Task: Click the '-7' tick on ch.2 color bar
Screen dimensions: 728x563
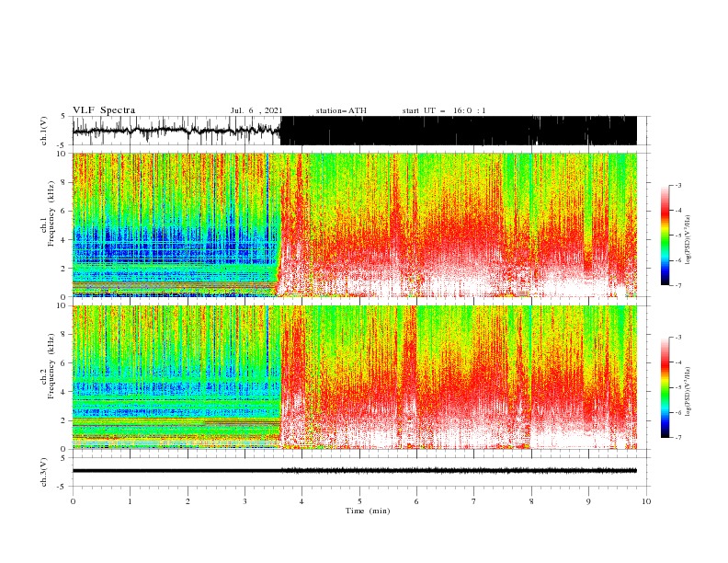Action: [678, 437]
